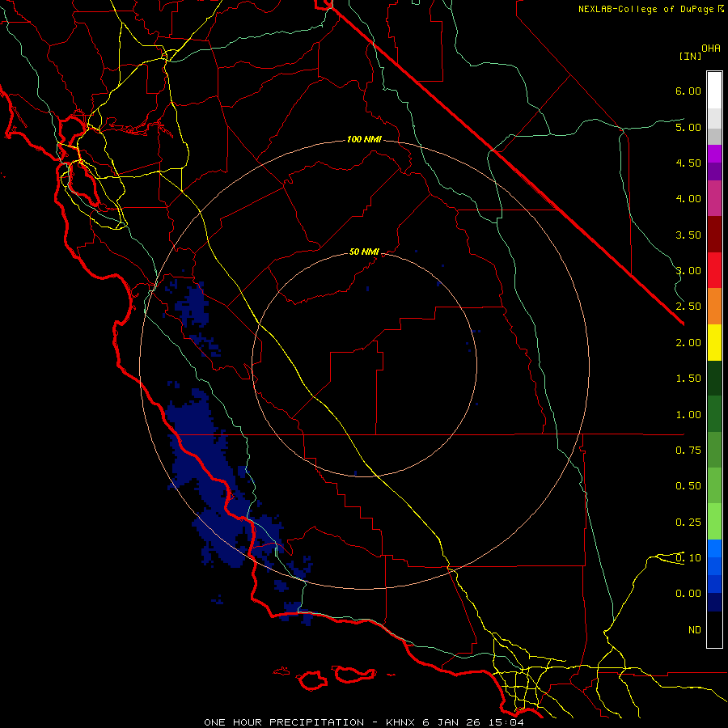728x728 pixels.
Task: Click the 0.10 legend value
Action: pos(688,558)
